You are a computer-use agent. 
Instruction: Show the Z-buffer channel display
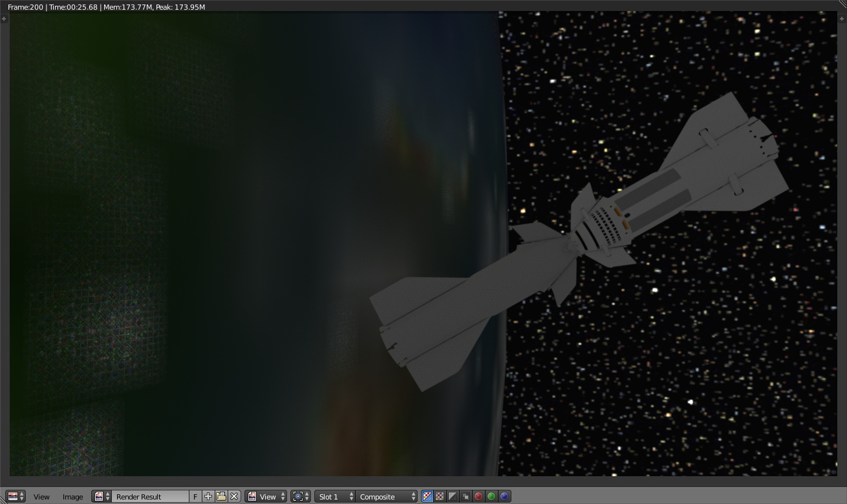466,496
